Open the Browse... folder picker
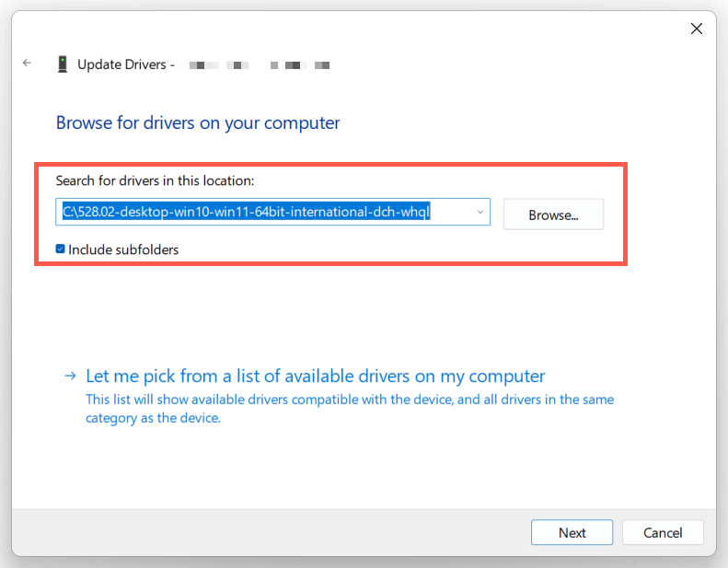728x568 pixels. pos(553,214)
